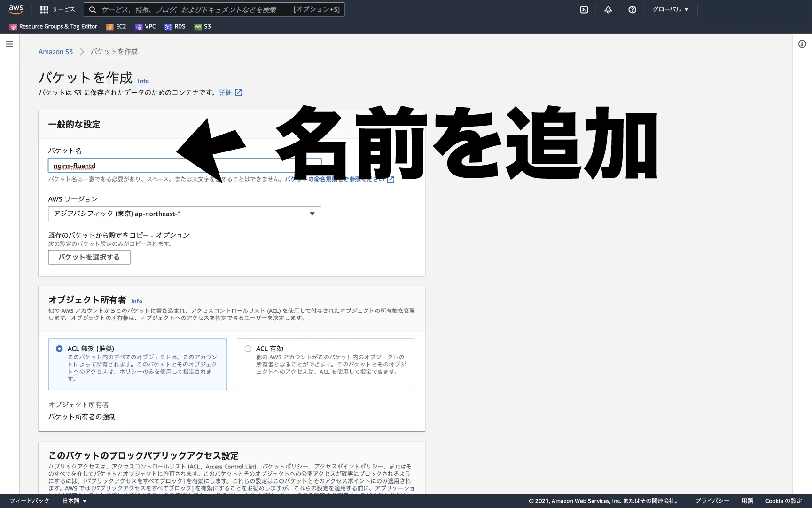Open the AWS リージョン dropdown
Viewport: 812px width, 508px height.
coord(185,214)
